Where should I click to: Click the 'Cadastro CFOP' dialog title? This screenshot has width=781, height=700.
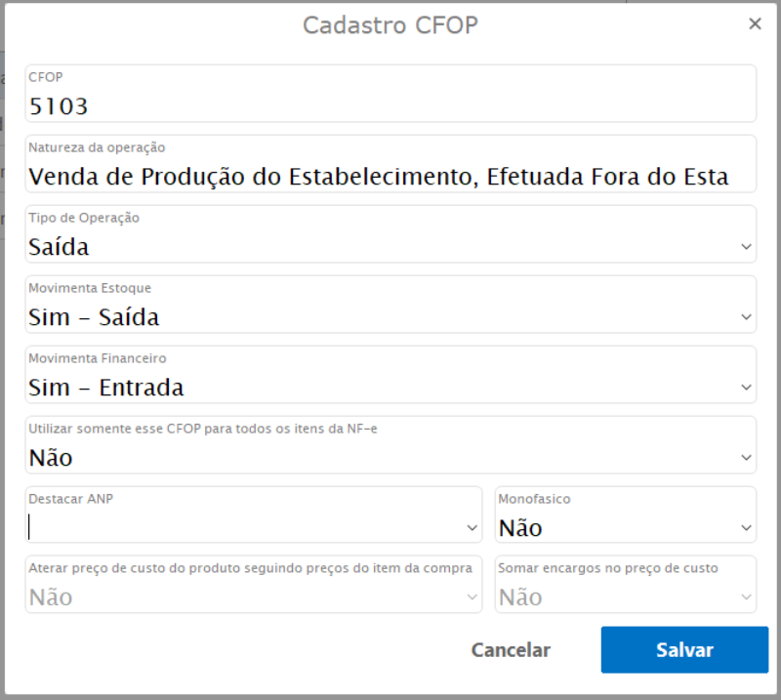(390, 25)
